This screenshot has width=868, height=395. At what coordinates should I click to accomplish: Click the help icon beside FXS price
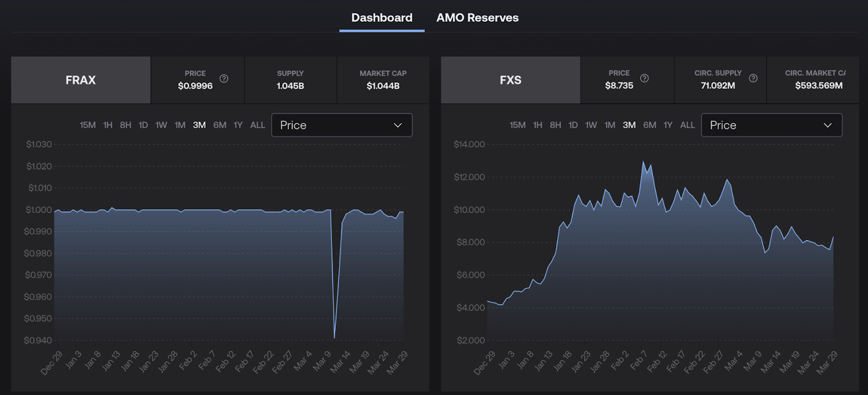[x=644, y=79]
